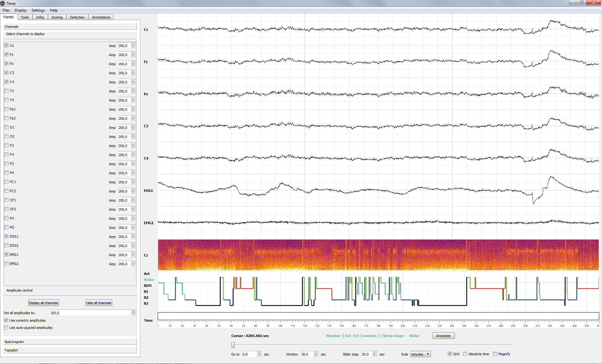Collapse the Channels panel section

pos(70,27)
